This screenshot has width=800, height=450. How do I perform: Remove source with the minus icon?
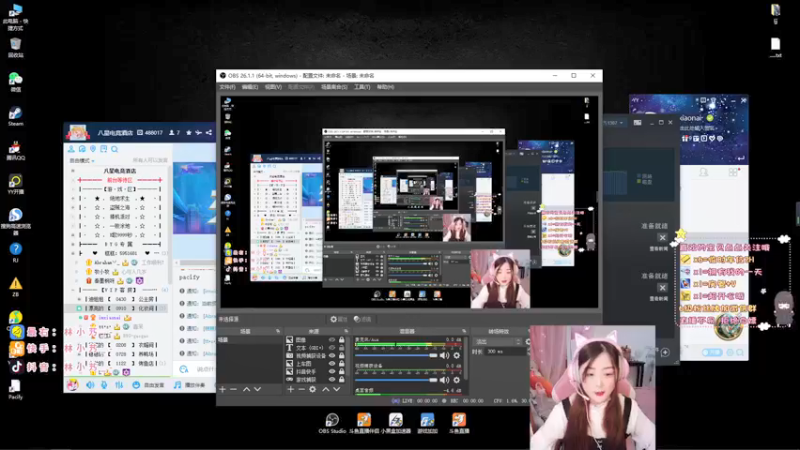point(301,389)
